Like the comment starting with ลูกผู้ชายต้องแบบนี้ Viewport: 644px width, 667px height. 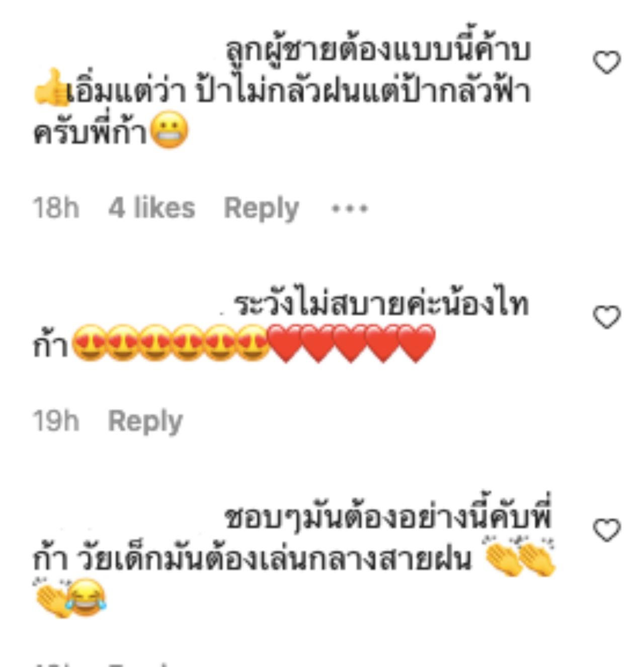[607, 63]
